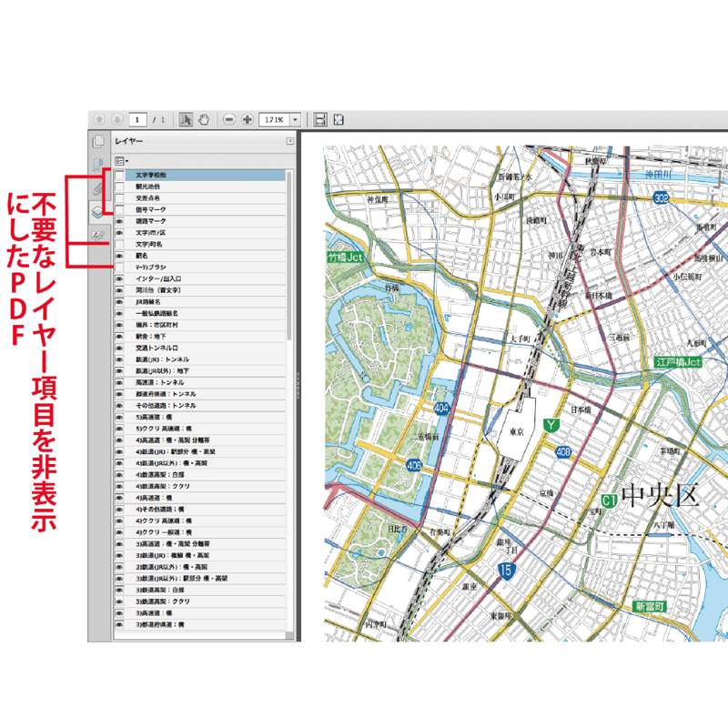Click the Zoom Out minus icon
The width and height of the screenshot is (728, 728).
[228, 119]
